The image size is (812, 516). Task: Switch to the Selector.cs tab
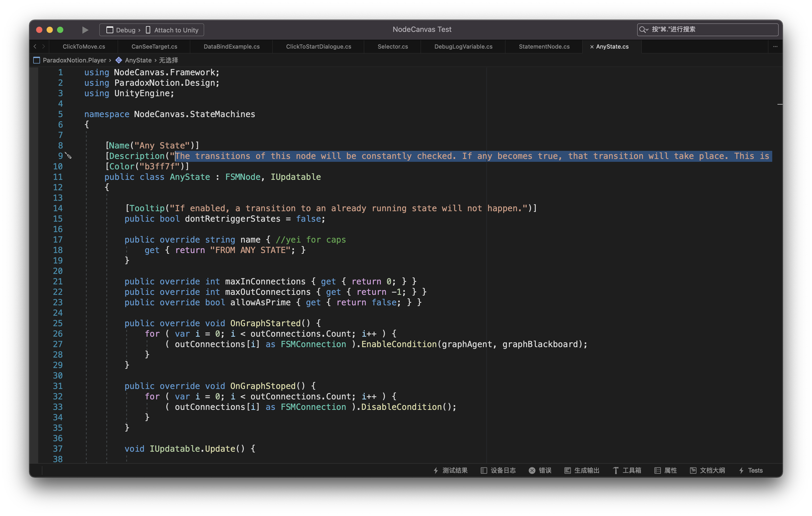392,47
